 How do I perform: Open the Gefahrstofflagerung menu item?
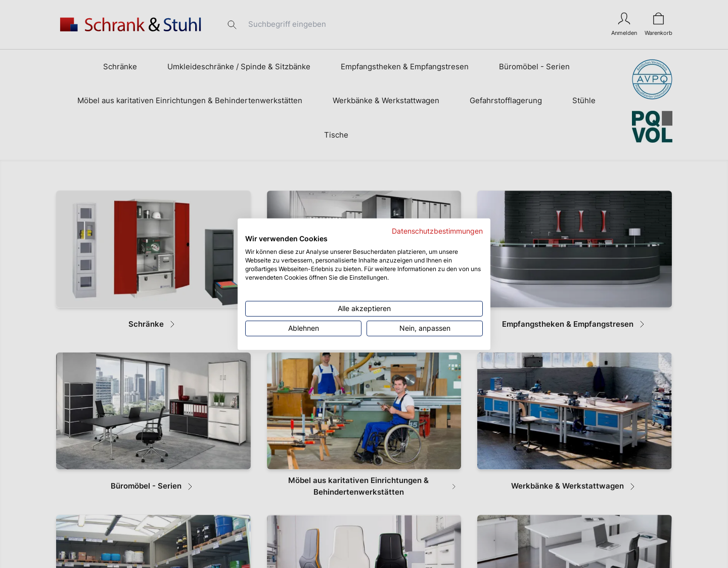(506, 101)
